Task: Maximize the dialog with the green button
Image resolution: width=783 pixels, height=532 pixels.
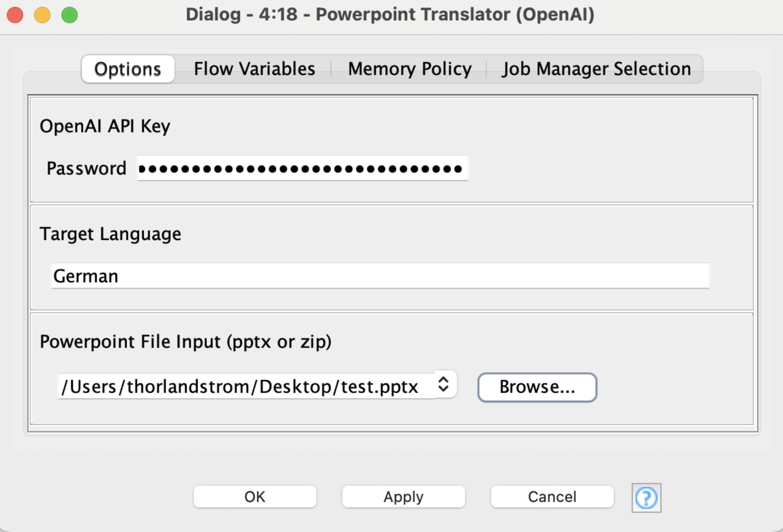Action: 70,15
